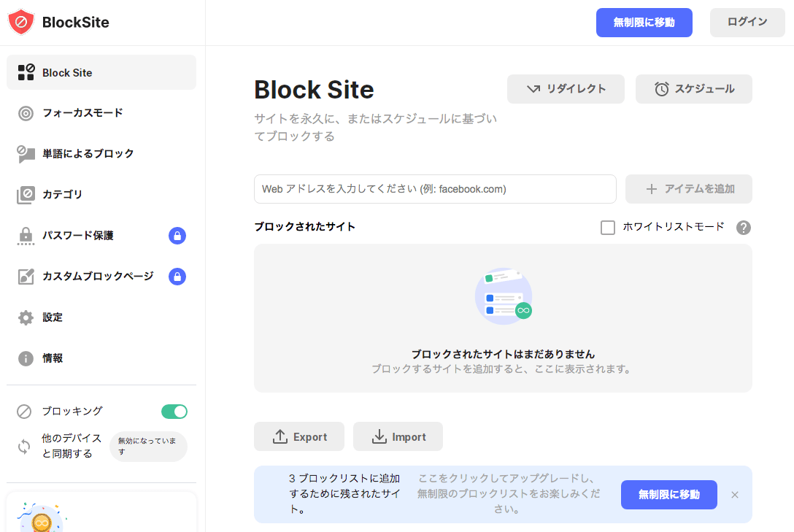Export the block list

(x=299, y=436)
